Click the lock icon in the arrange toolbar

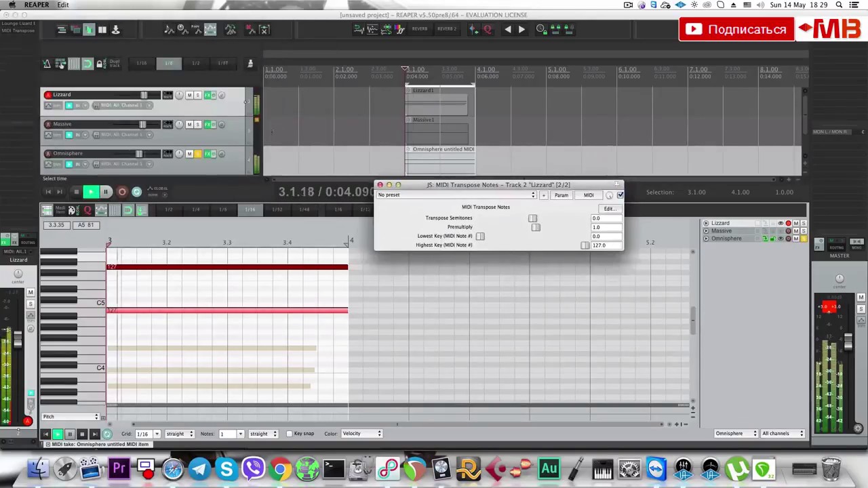(x=100, y=64)
